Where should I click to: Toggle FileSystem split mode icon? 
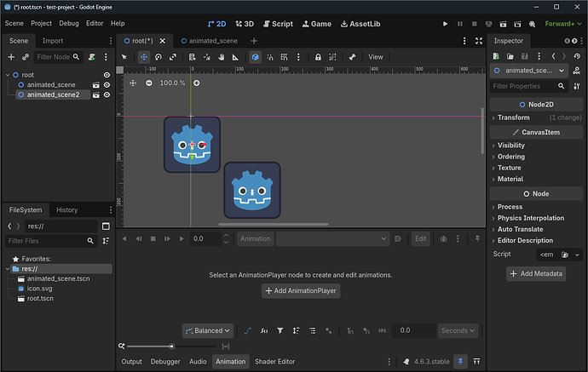(x=107, y=226)
